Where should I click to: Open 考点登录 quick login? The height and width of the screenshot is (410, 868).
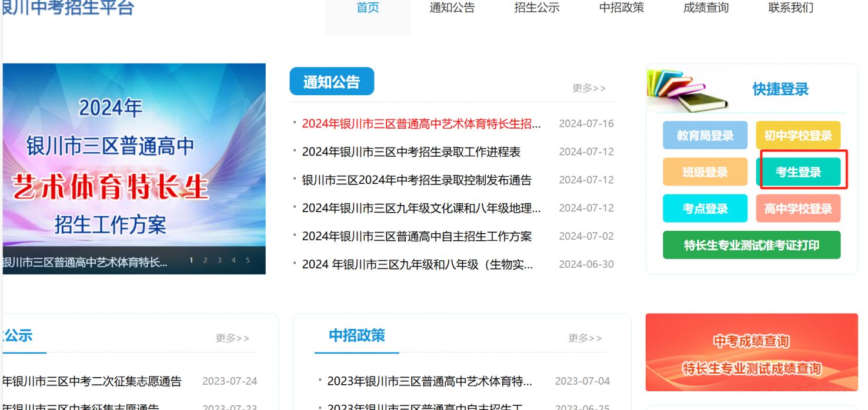click(705, 209)
